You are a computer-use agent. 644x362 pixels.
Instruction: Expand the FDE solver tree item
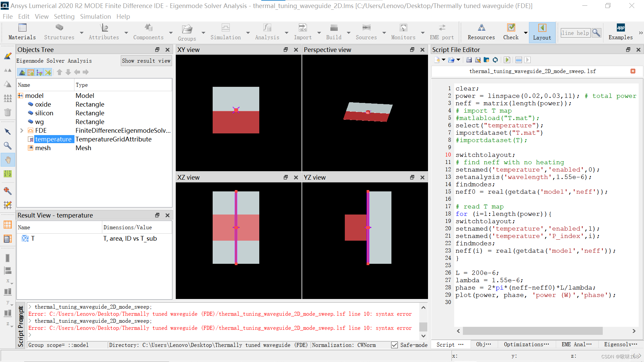tap(21, 130)
